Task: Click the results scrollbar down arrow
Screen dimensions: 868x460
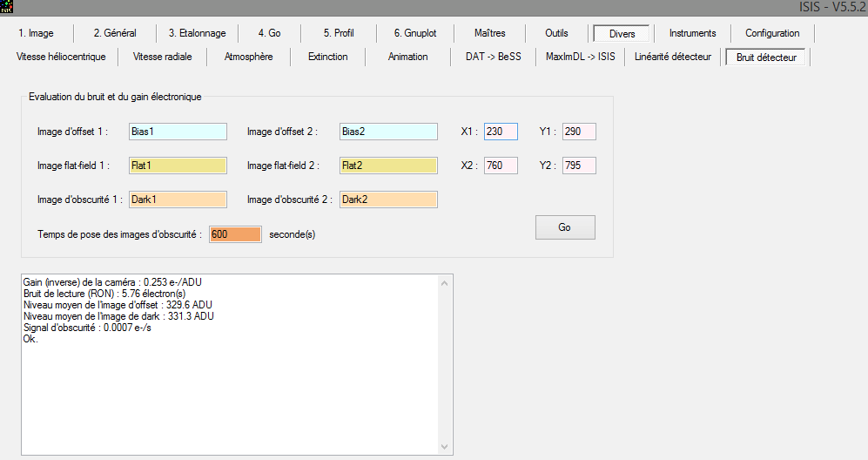Action: click(447, 447)
